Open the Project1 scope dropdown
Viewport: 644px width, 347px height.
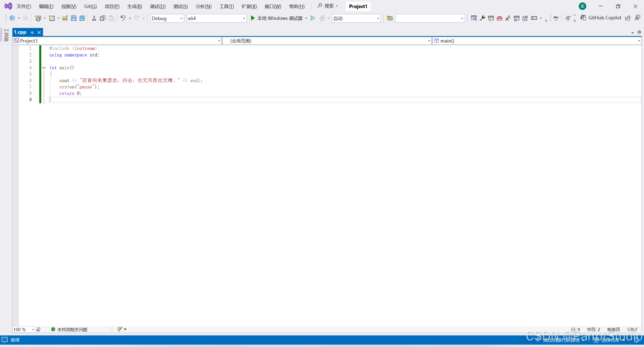coord(117,41)
